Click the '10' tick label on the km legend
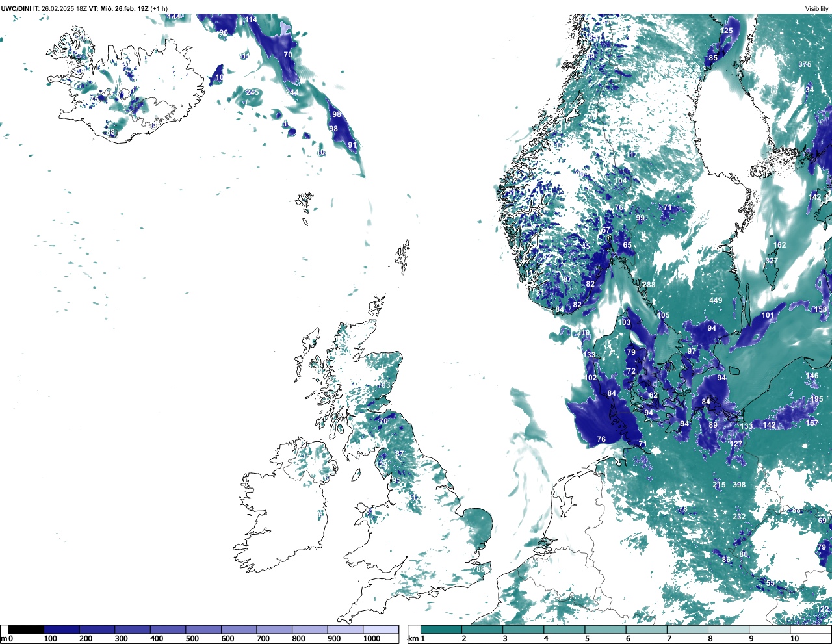Image resolution: width=832 pixels, height=644 pixels. pos(794,639)
